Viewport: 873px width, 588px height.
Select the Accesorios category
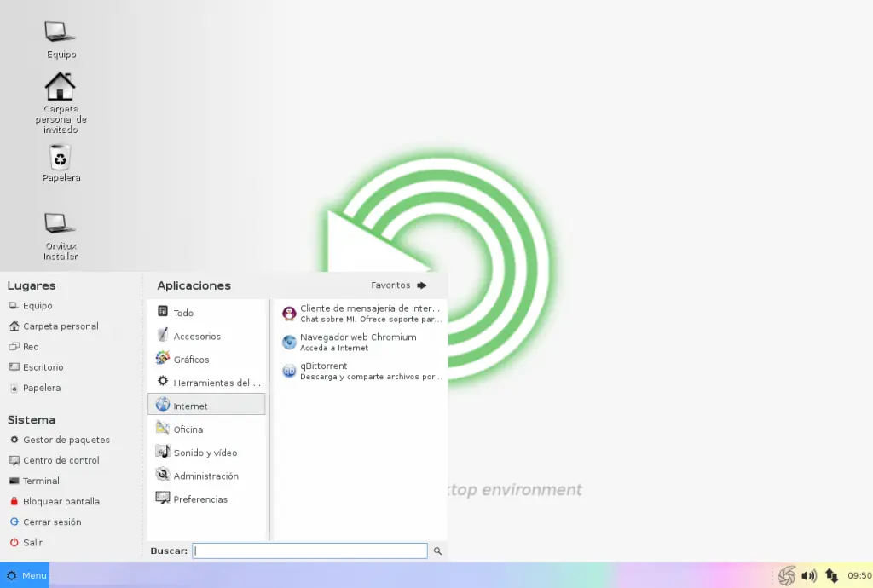[206, 336]
